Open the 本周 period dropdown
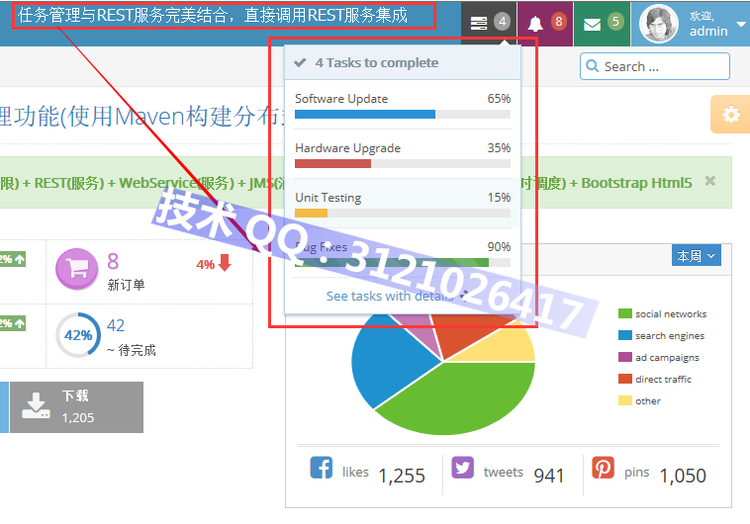 [696, 256]
